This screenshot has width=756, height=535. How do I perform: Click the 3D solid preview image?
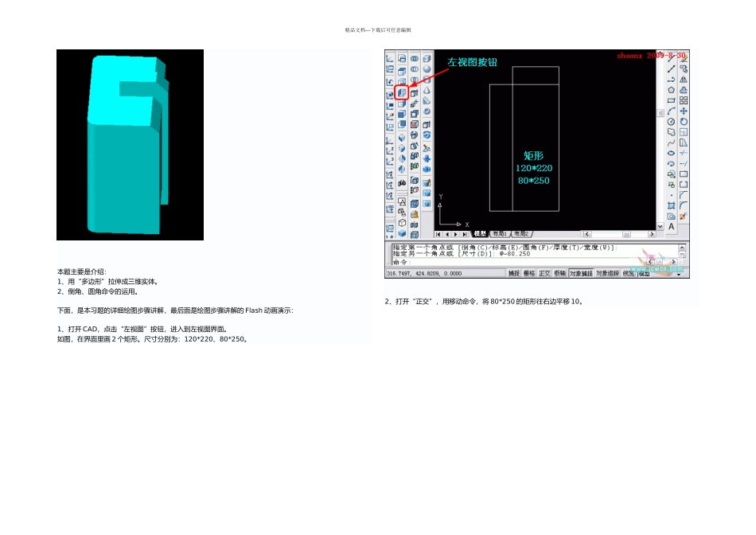(131, 145)
